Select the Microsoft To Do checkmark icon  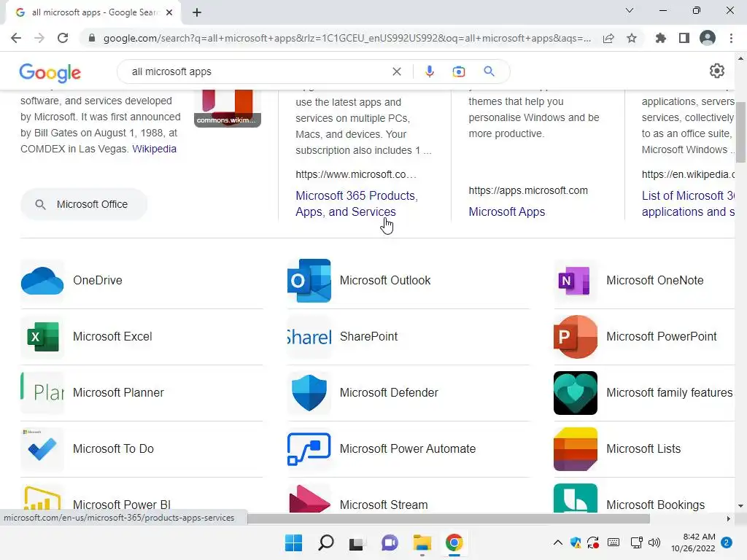click(42, 449)
